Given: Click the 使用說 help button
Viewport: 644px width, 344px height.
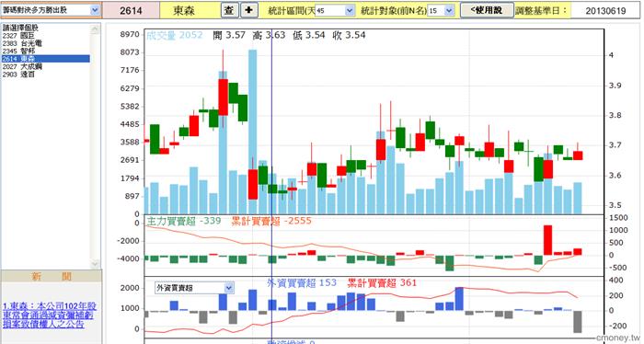Looking at the screenshot, I should [x=487, y=10].
